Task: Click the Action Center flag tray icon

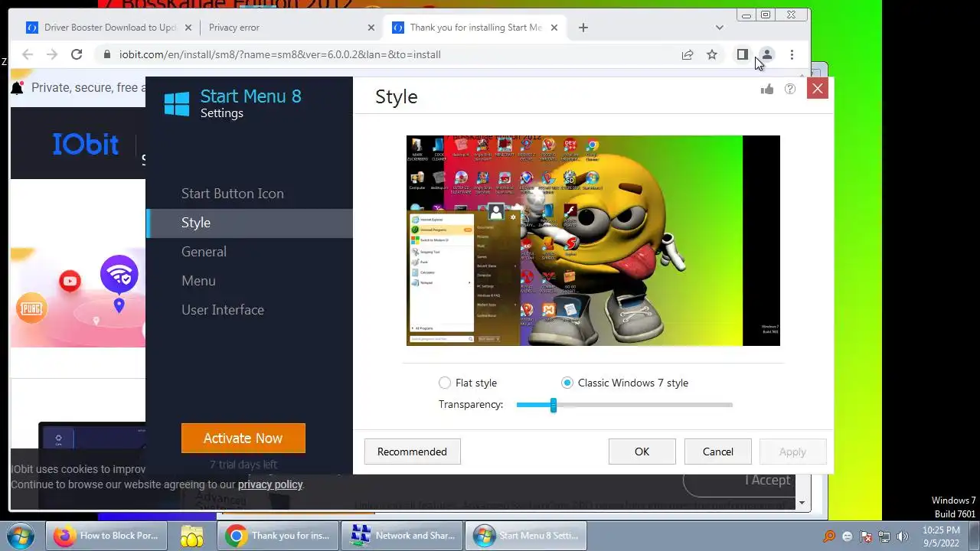Action: [x=866, y=536]
